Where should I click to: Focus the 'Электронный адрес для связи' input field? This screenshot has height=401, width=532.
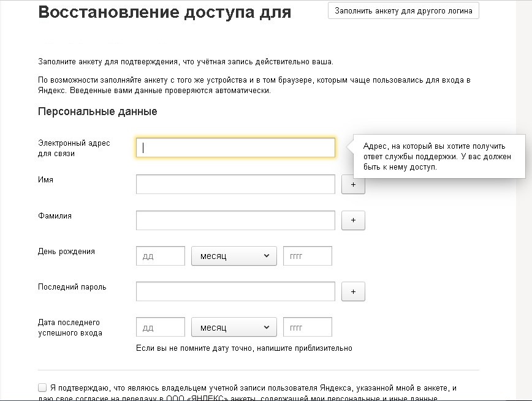pyautogui.click(x=235, y=148)
